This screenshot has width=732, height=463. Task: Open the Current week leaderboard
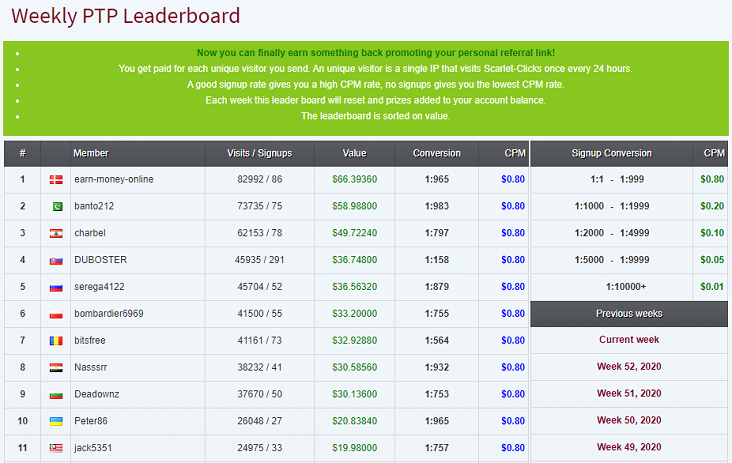click(x=628, y=340)
